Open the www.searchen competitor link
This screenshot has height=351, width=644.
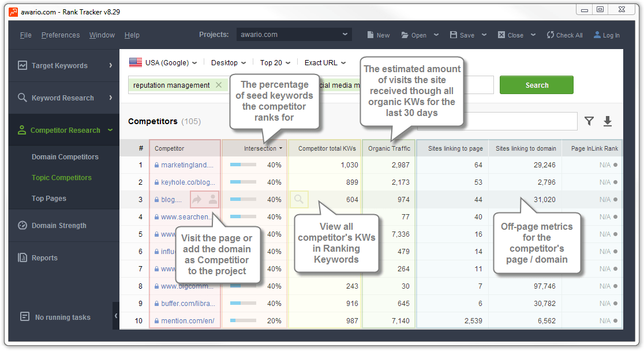pyautogui.click(x=186, y=216)
